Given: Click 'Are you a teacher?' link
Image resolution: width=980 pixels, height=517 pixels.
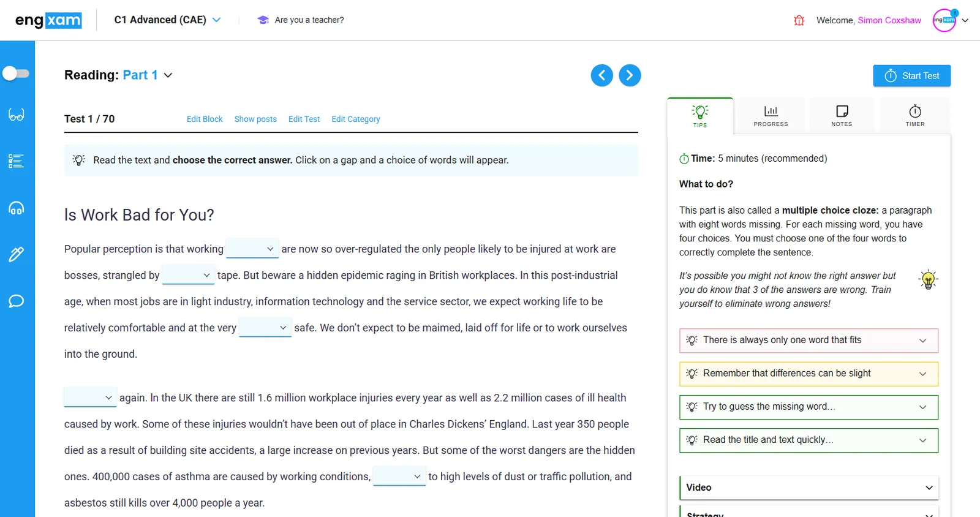Looking at the screenshot, I should tap(309, 20).
